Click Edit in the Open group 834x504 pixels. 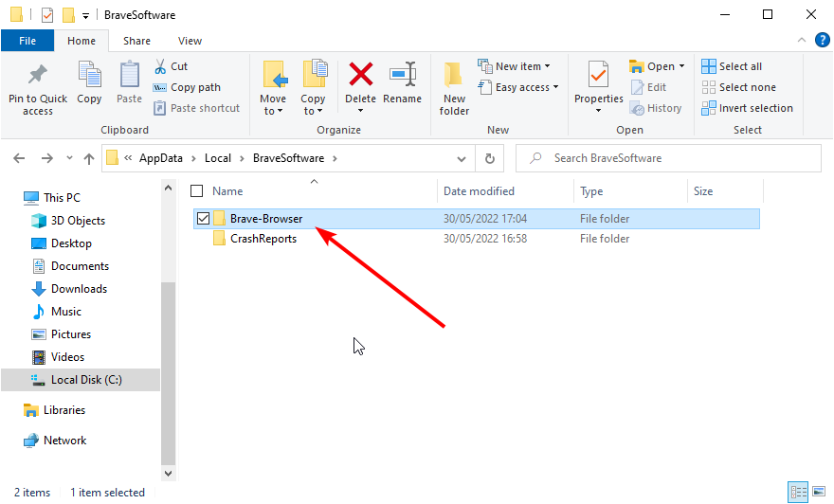(648, 87)
